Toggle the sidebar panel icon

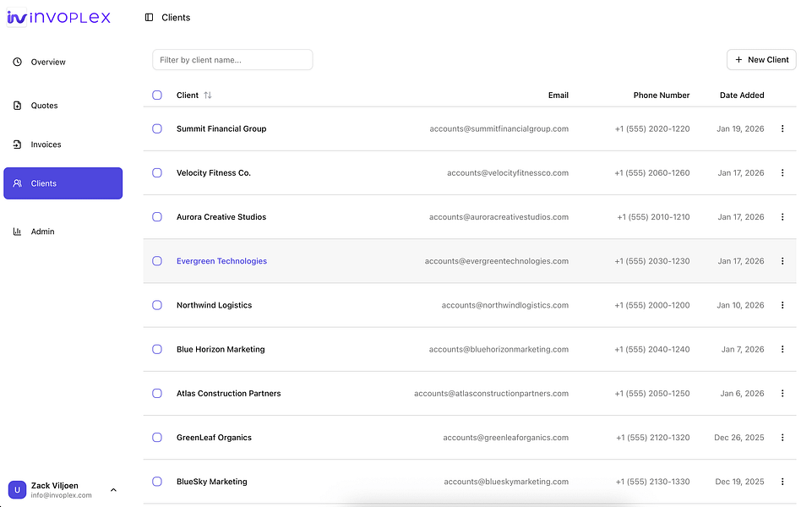(150, 18)
